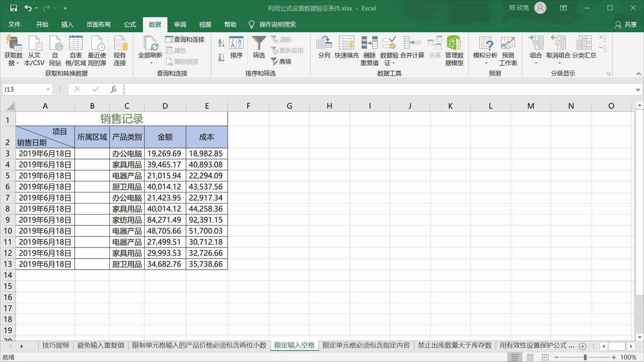The width and height of the screenshot is (644, 362).
Task: Click Remove Duplicates (删除重复值) icon
Action: click(369, 44)
